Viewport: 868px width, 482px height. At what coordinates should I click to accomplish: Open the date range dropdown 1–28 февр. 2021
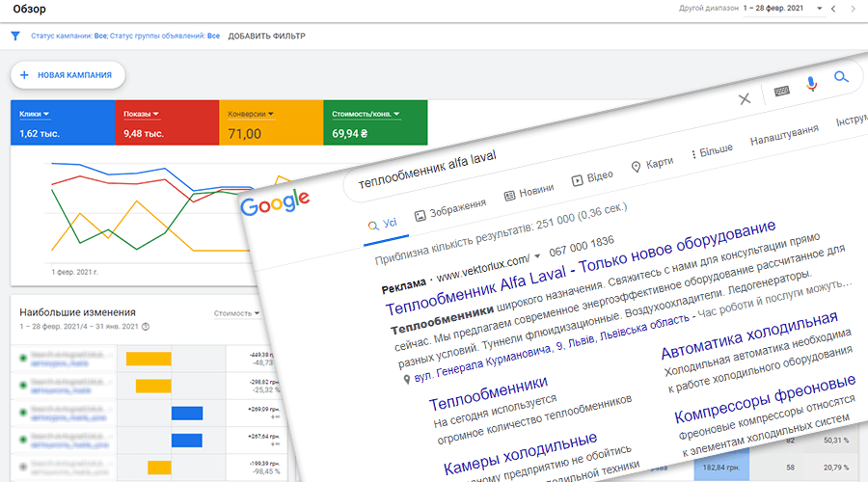coord(782,9)
